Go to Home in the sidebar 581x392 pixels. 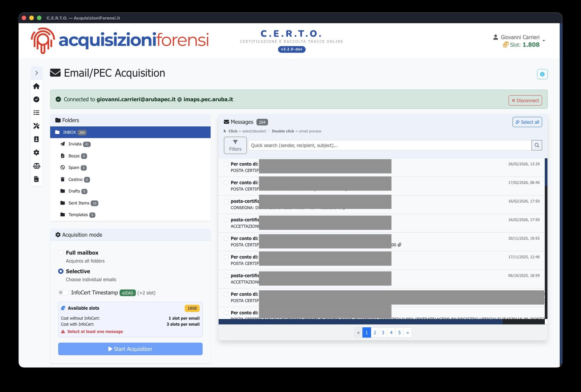pyautogui.click(x=36, y=86)
